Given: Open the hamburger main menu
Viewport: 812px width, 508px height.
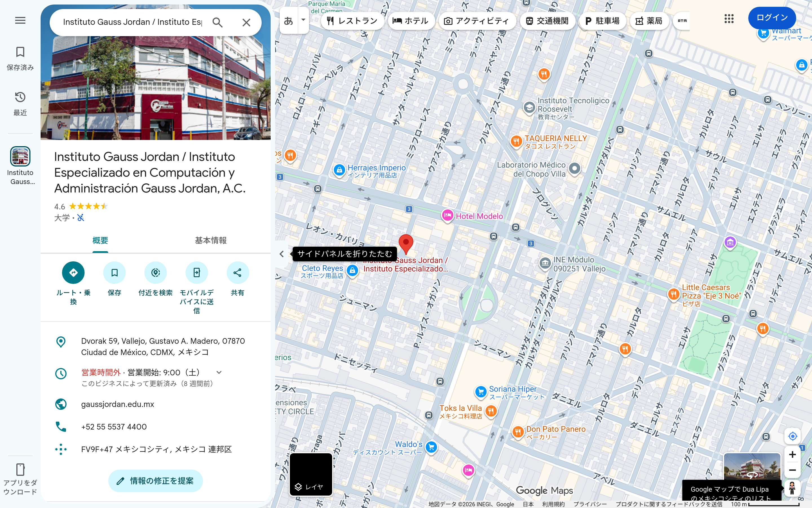Looking at the screenshot, I should pos(20,21).
